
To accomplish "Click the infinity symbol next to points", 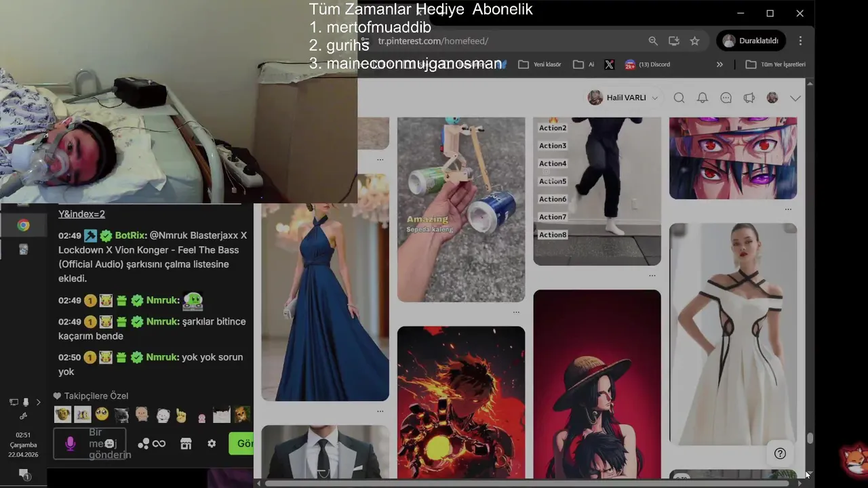I will pyautogui.click(x=159, y=444).
